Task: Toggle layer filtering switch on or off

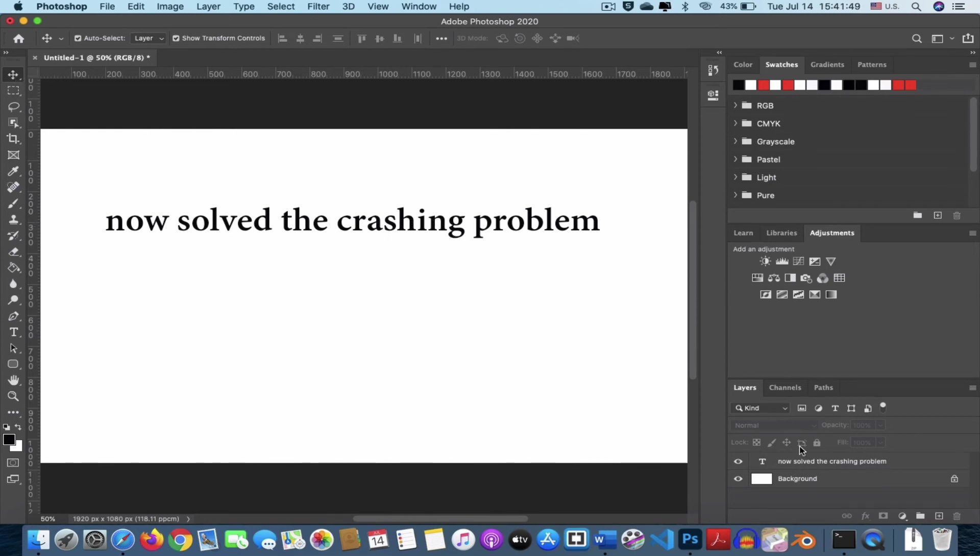Action: 883,407
